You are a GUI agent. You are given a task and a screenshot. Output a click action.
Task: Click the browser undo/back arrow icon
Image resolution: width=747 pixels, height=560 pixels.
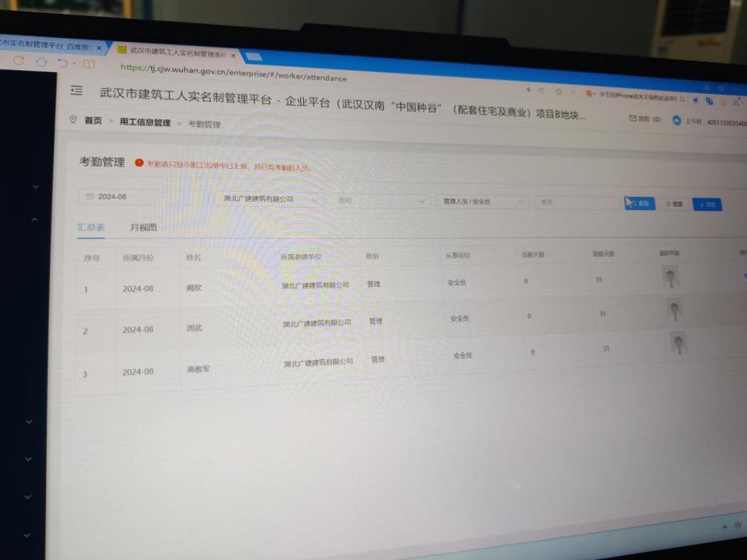(x=63, y=62)
